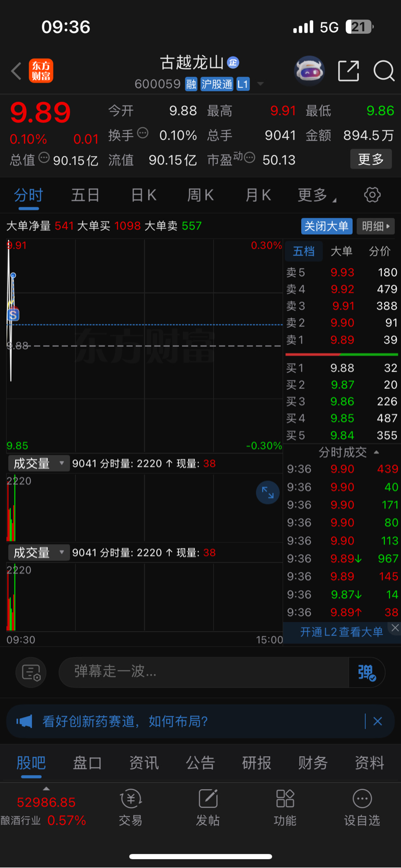Send danmaku with 弹 icon
The image size is (401, 868).
pos(367,672)
